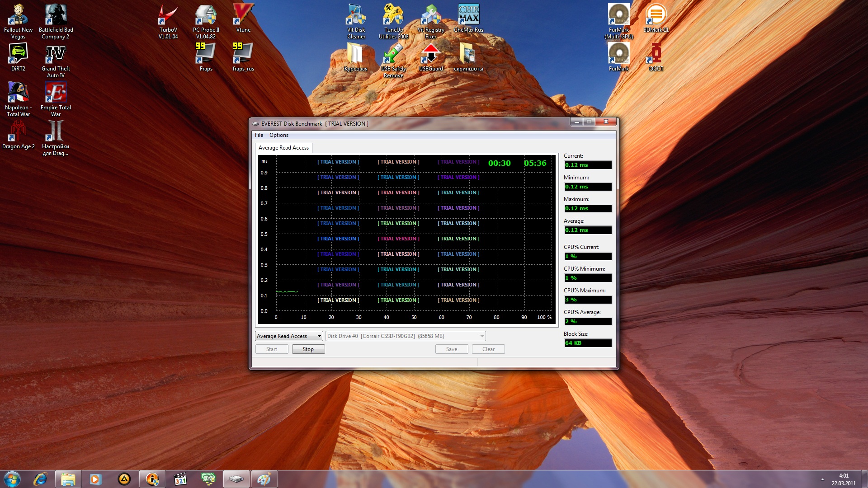Screen dimensions: 868x488
Task: Click Internet Explorer in the taskbar
Action: pyautogui.click(x=40, y=479)
